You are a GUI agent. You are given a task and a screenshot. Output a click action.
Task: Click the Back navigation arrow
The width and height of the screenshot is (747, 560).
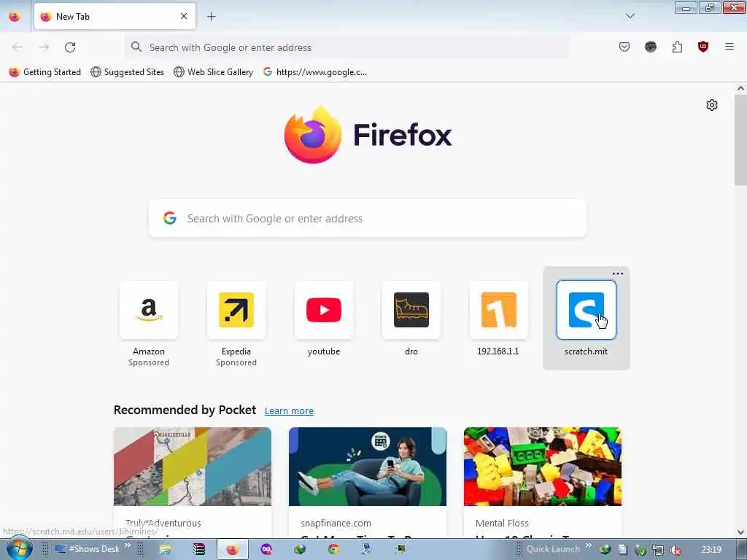[x=18, y=47]
